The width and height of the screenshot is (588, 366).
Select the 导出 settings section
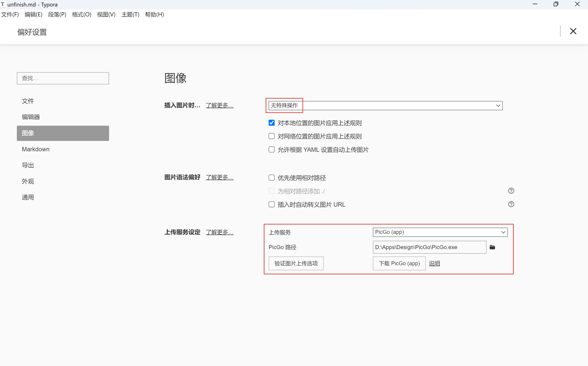28,165
